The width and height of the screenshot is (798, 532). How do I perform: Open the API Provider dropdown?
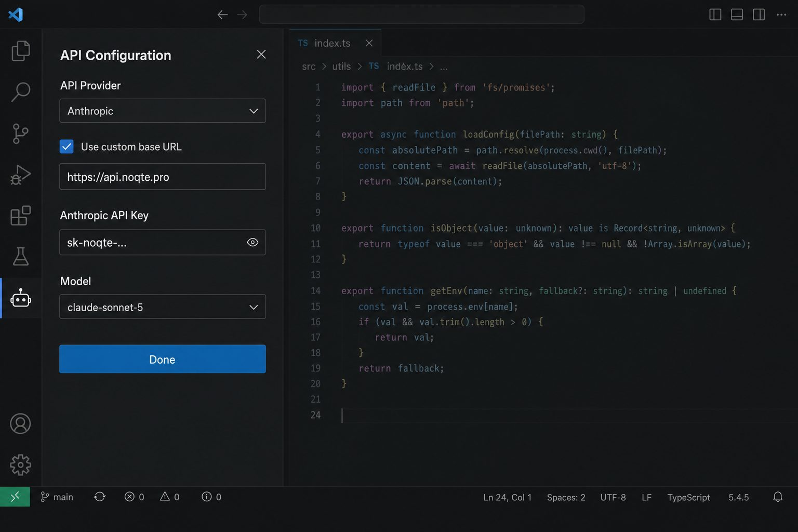[x=163, y=111]
